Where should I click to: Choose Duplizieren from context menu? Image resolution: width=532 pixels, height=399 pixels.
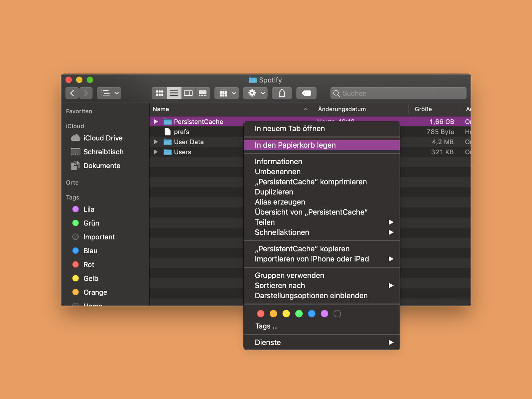coord(322,192)
